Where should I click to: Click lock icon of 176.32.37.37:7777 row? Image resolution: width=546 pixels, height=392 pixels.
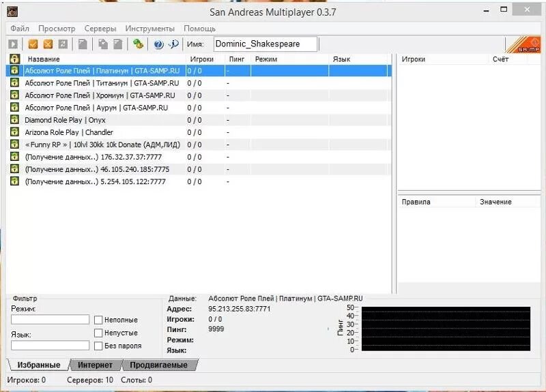pos(14,157)
